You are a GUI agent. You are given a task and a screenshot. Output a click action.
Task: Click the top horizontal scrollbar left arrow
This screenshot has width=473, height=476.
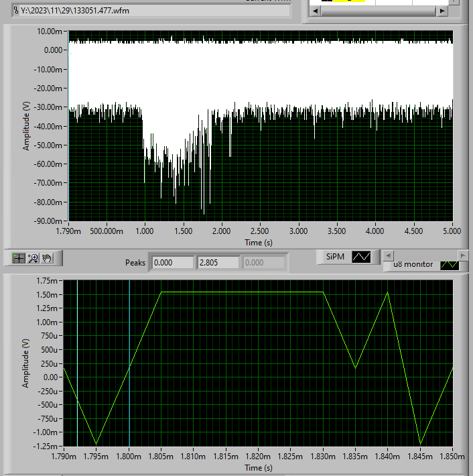coord(316,11)
